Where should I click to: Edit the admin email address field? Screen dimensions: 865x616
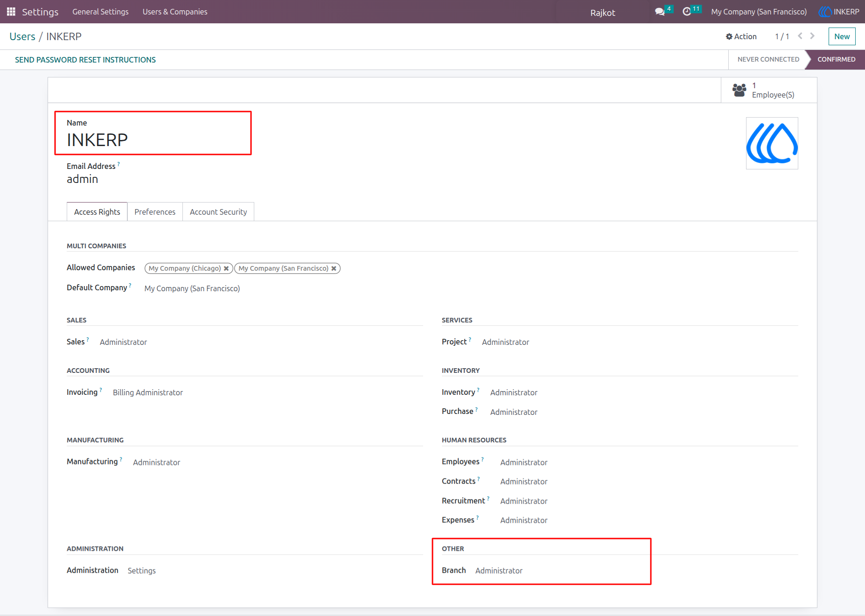point(83,179)
